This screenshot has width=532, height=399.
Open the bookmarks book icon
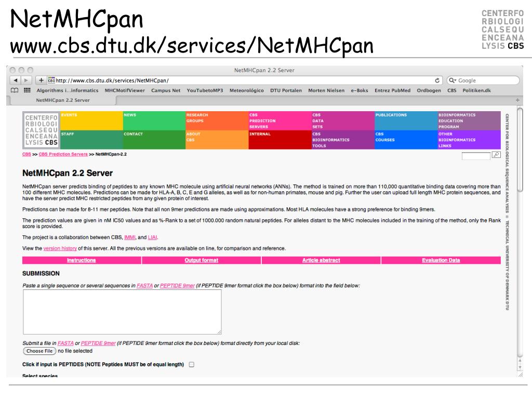15,90
